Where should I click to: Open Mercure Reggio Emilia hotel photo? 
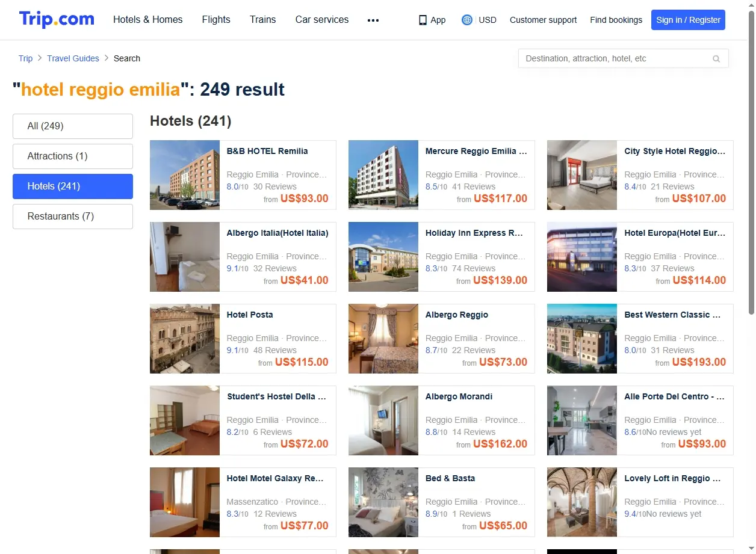[x=383, y=175]
